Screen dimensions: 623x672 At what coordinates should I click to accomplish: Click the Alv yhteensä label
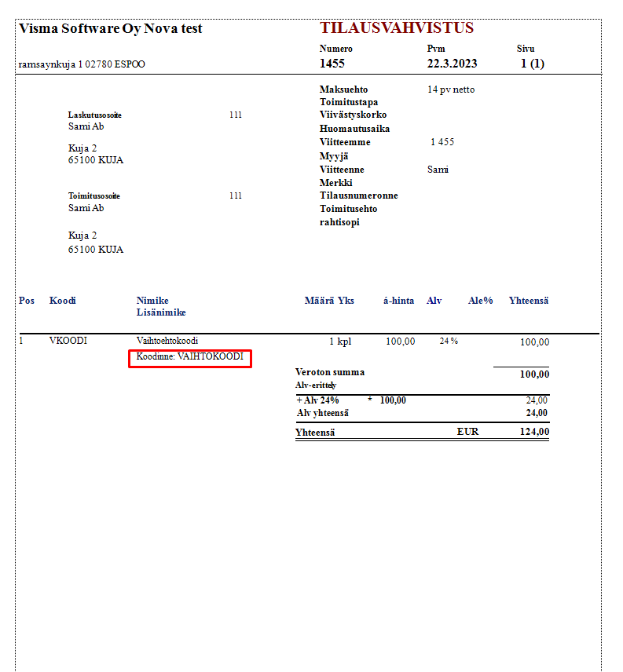tap(322, 413)
